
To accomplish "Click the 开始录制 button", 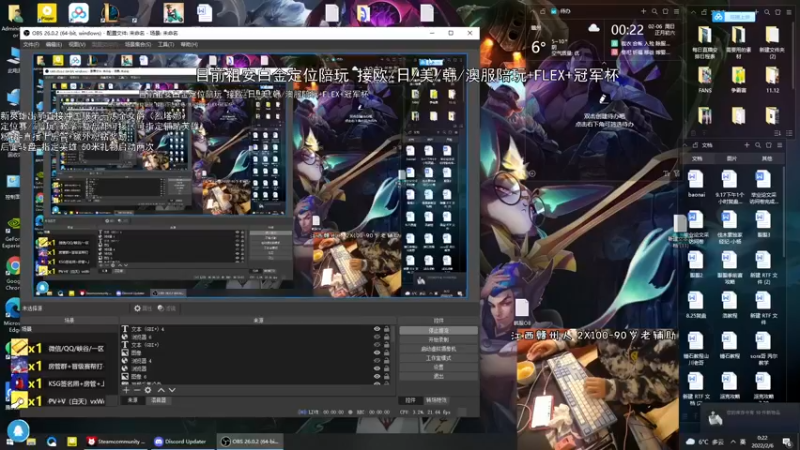I will tap(438, 340).
